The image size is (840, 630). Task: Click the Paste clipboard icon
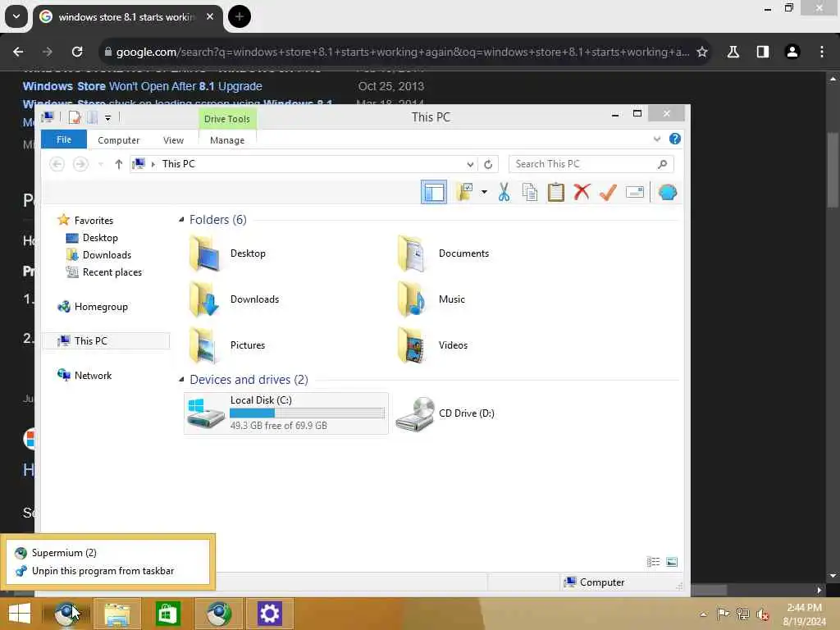pos(555,192)
